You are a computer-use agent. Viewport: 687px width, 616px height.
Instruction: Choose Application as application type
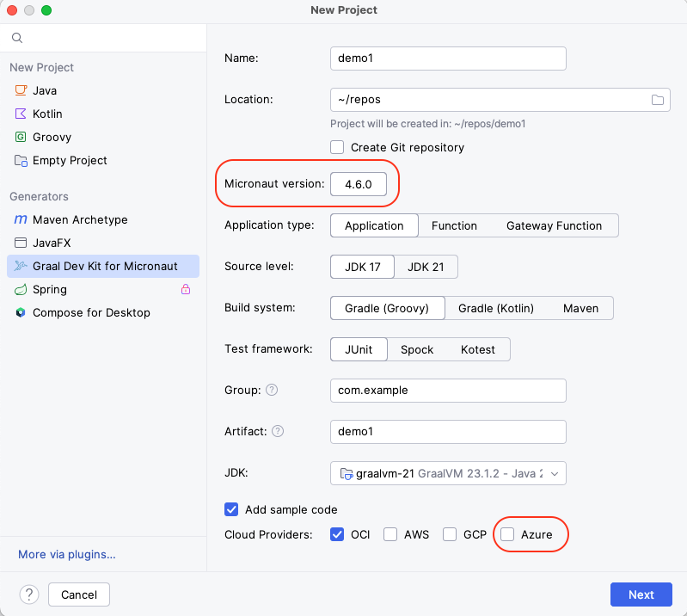coord(374,225)
